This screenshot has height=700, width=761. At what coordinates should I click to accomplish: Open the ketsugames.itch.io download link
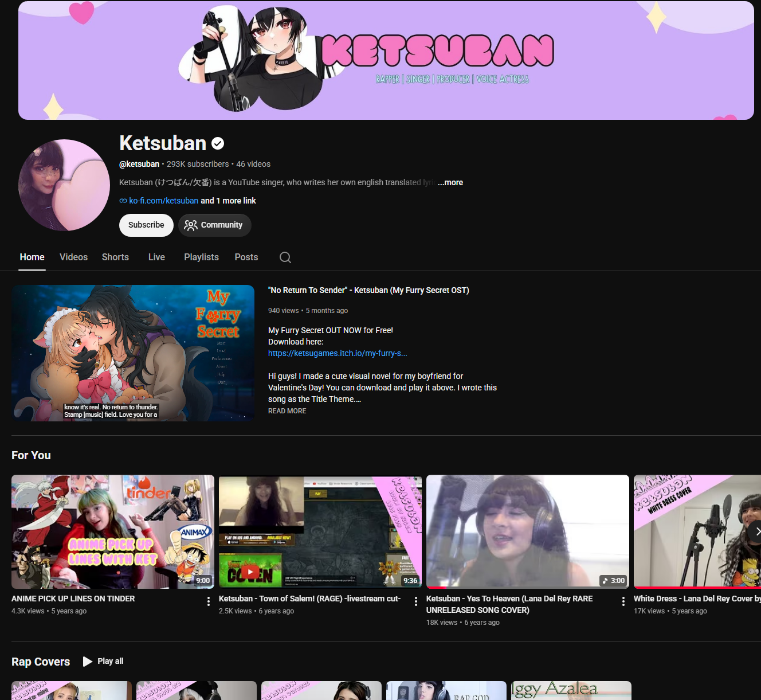point(338,353)
